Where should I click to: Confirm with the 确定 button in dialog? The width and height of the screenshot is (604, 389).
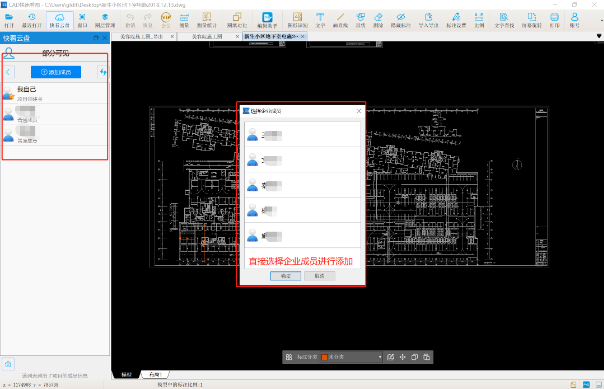285,276
